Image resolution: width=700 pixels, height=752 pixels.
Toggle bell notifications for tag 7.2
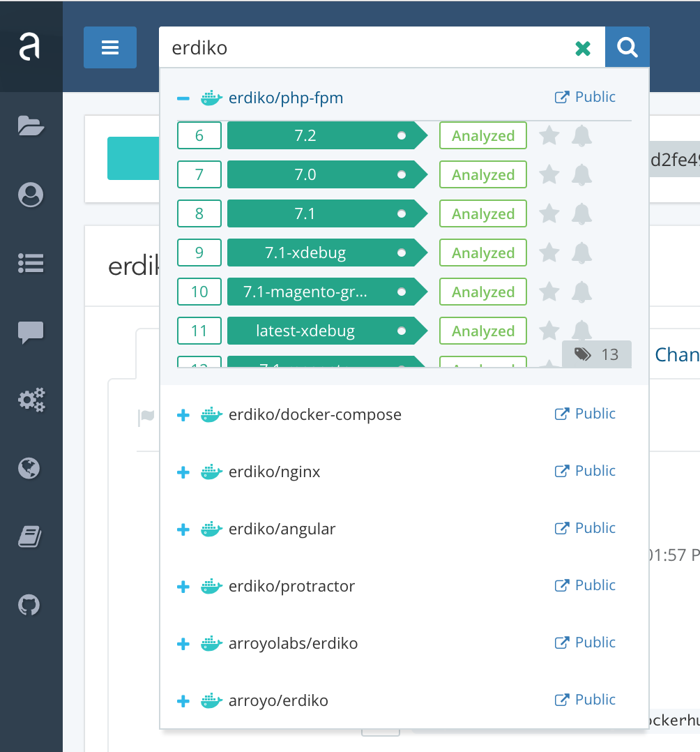[x=581, y=136]
